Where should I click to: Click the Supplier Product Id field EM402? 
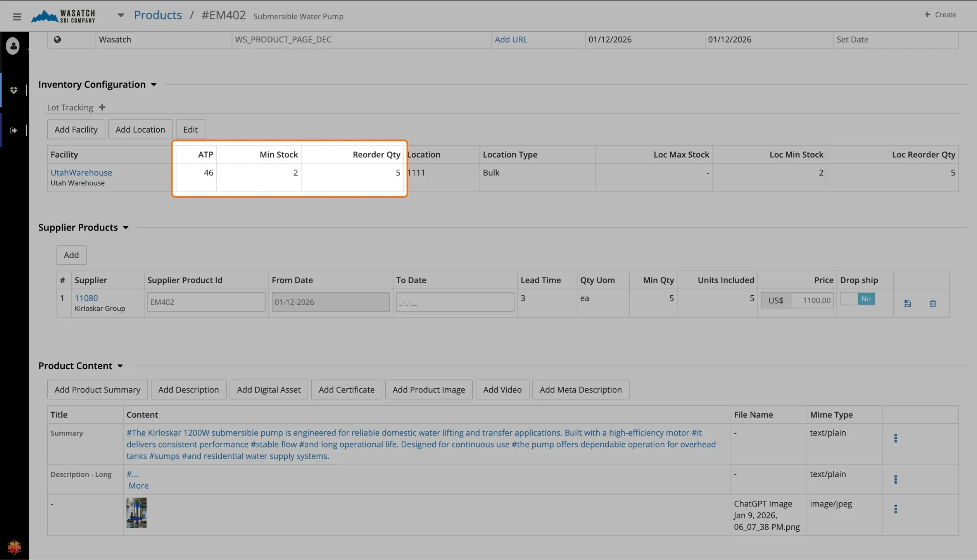(x=206, y=302)
